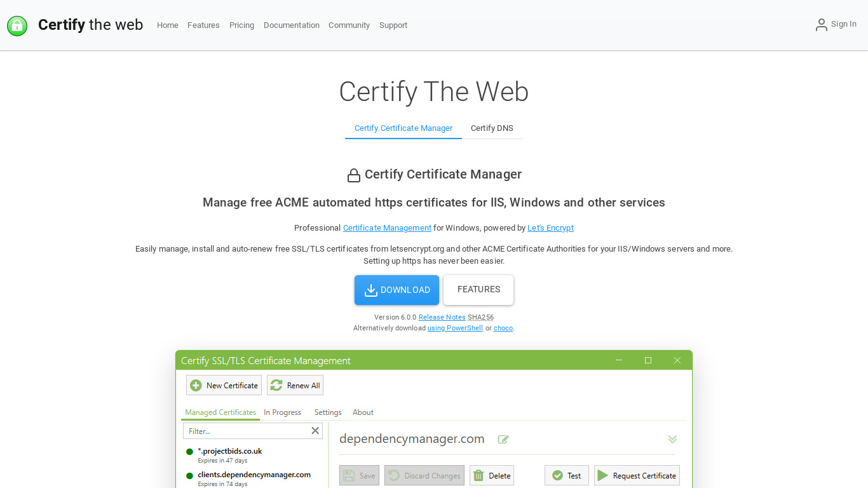This screenshot has width=868, height=488.
Task: Open the About tab
Action: pos(363,412)
